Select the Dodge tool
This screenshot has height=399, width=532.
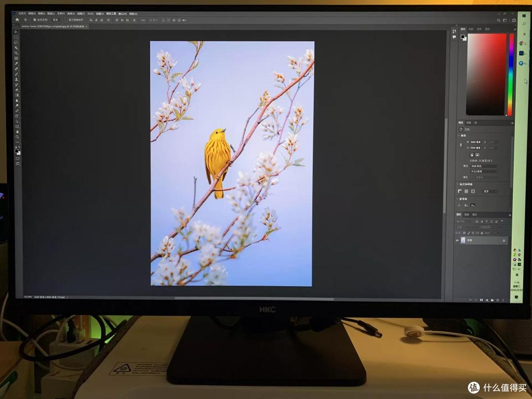(x=17, y=105)
